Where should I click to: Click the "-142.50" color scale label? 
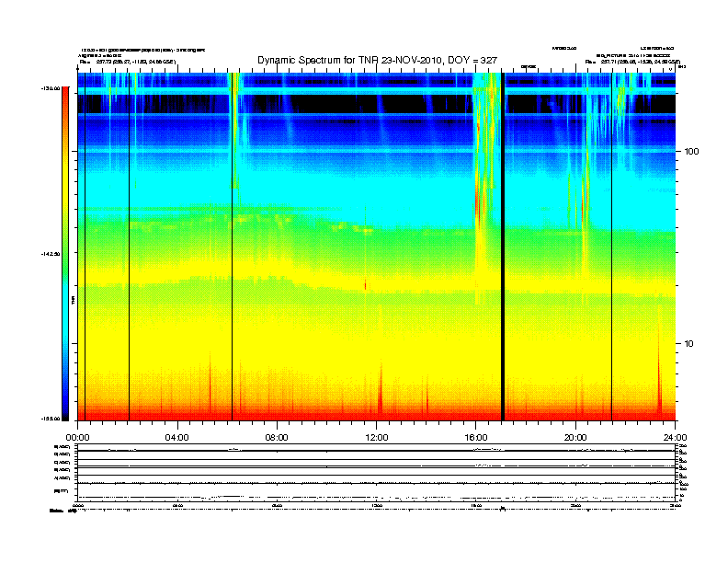click(x=51, y=254)
